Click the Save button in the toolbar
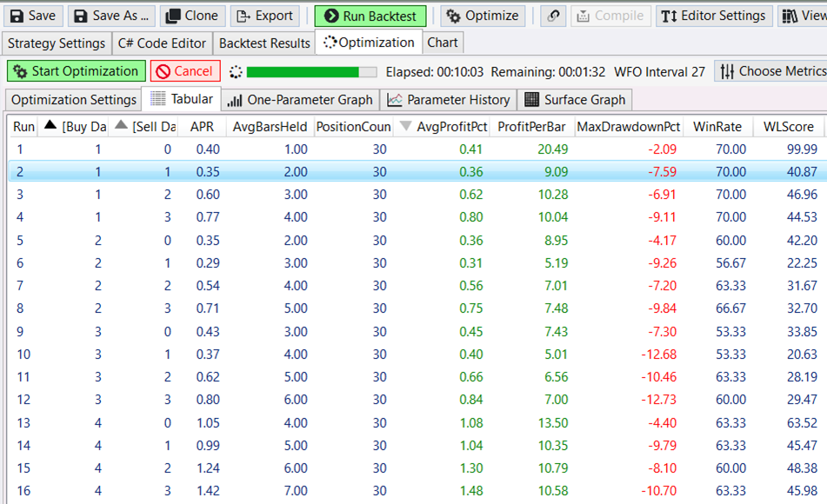Image resolution: width=827 pixels, height=504 pixels. click(x=32, y=16)
